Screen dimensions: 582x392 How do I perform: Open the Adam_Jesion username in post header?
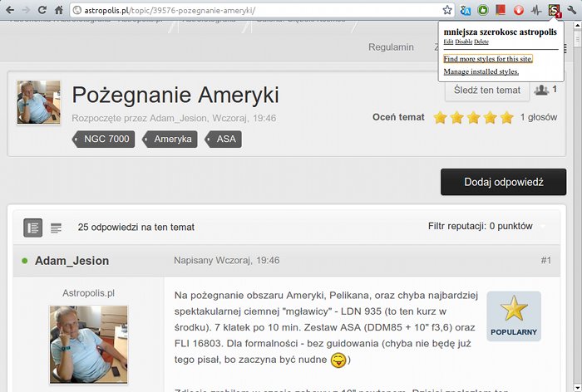pos(72,261)
